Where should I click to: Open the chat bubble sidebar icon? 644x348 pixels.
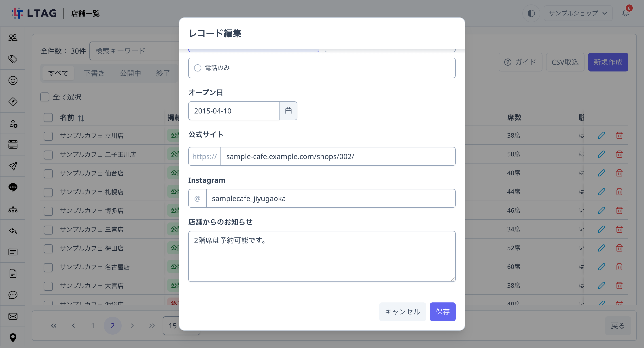pyautogui.click(x=13, y=295)
